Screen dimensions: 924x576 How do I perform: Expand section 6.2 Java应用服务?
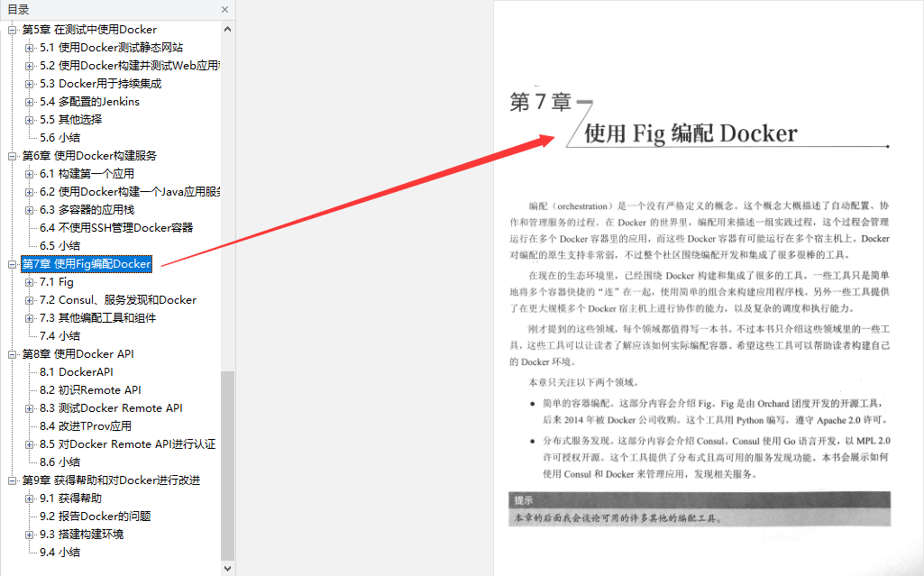tap(29, 192)
